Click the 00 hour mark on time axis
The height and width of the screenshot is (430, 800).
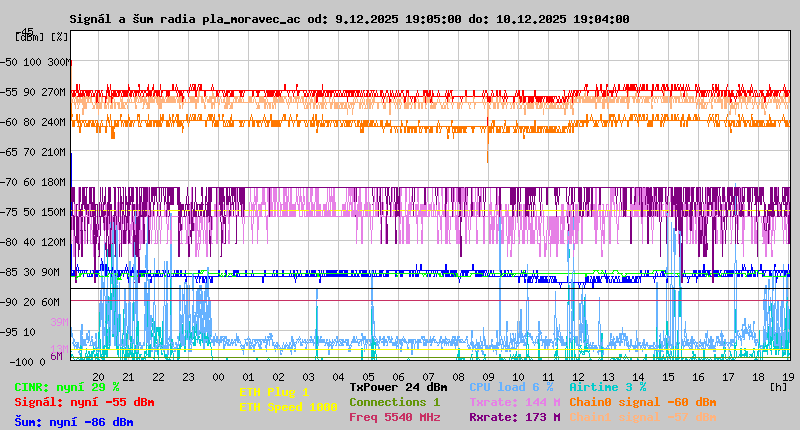click(218, 377)
